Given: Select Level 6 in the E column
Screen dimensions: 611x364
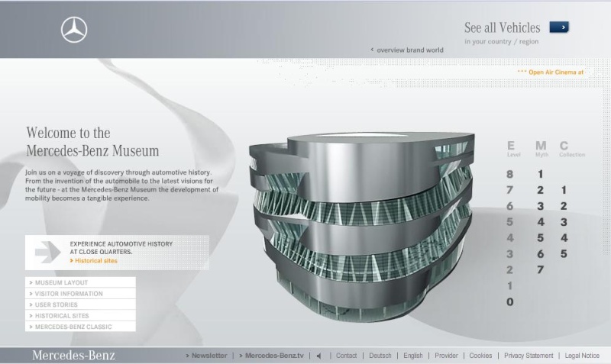Looking at the screenshot, I should click(509, 206).
